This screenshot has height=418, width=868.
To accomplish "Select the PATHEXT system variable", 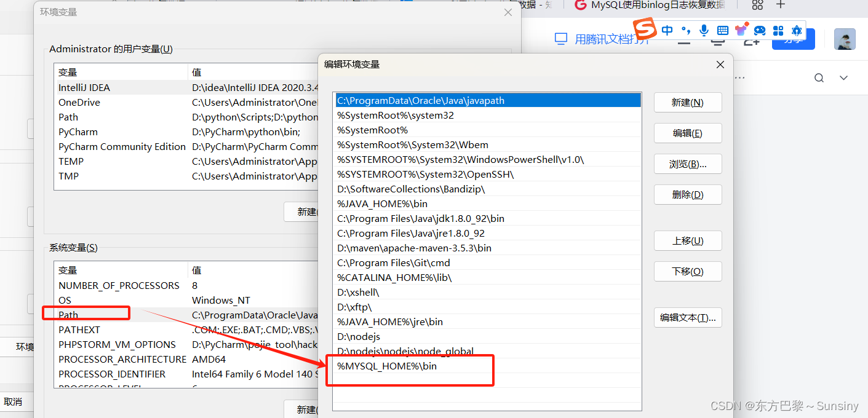I will pos(186,330).
